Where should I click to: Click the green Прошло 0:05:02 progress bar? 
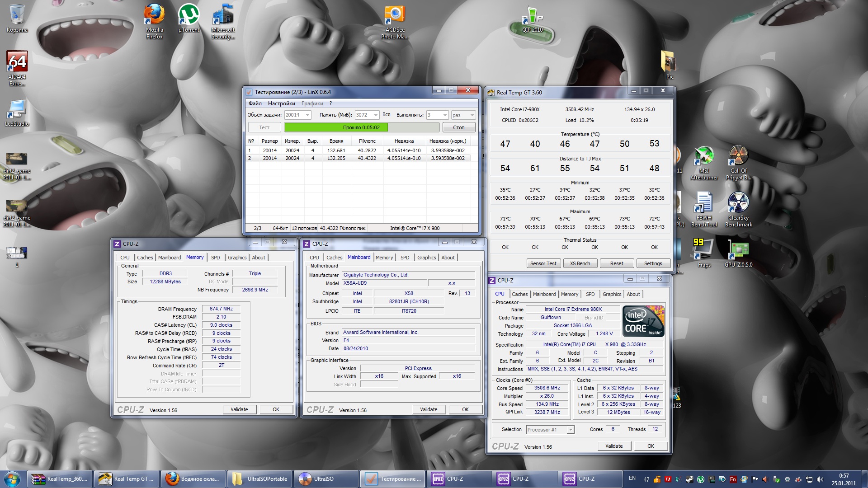362,127
